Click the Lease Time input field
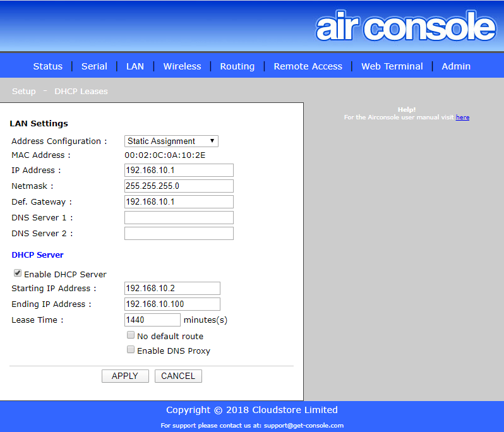Image resolution: width=504 pixels, height=432 pixels. click(152, 320)
